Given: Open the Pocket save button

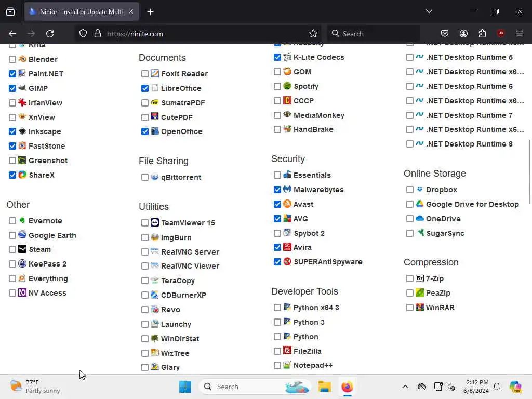Looking at the screenshot, I should tap(445, 33).
